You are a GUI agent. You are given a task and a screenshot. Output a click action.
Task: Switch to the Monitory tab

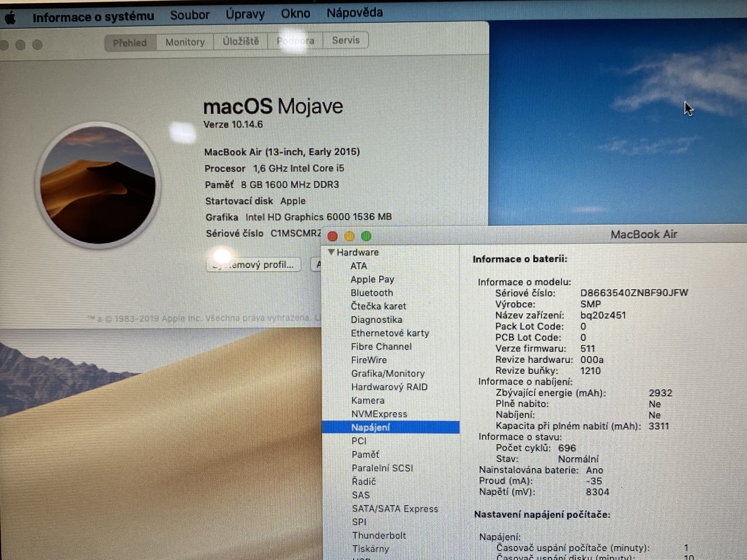185,42
